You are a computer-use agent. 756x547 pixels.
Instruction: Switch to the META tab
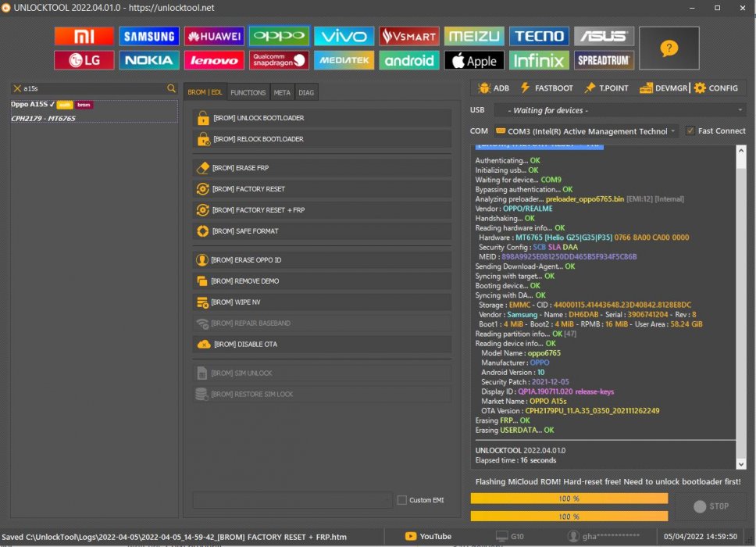click(282, 92)
